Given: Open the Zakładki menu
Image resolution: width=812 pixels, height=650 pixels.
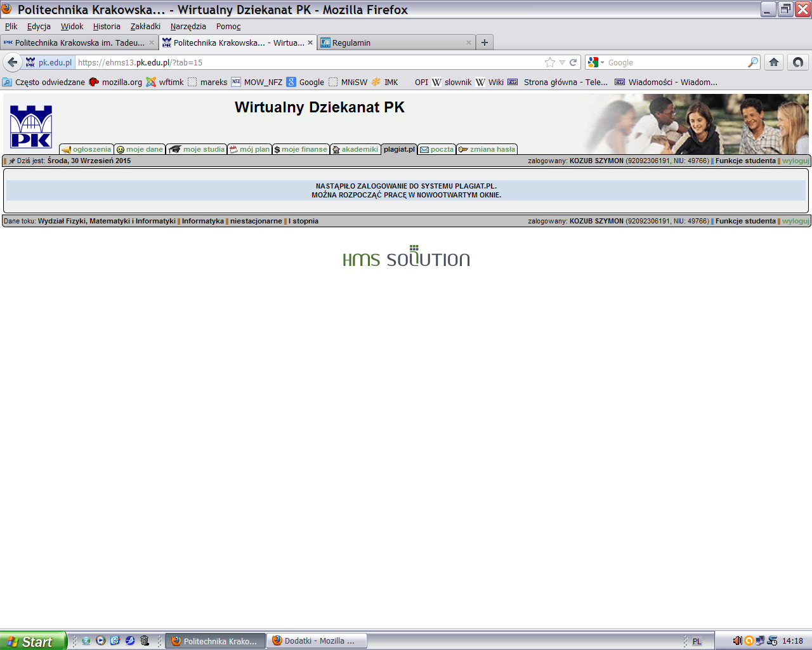Looking at the screenshot, I should click(x=145, y=26).
